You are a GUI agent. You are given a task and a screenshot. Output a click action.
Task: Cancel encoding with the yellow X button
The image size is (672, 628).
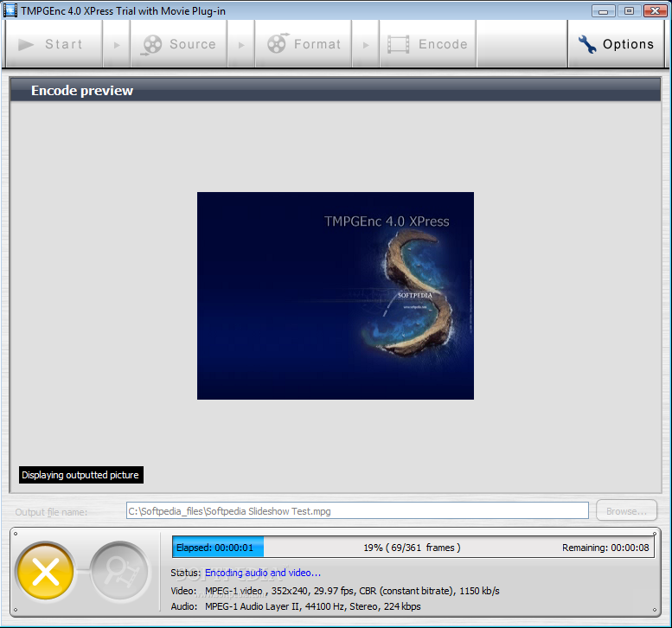pos(45,572)
